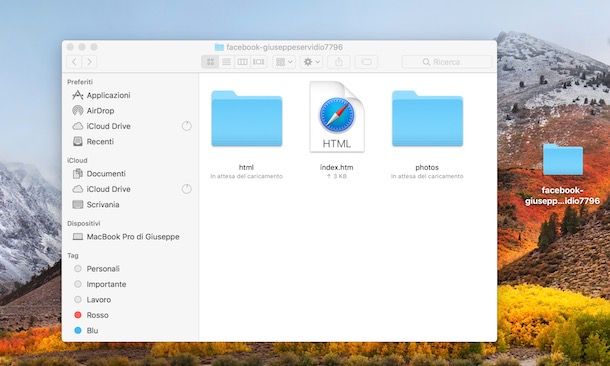610x366 pixels.
Task: Close the Finder window
Action: point(70,47)
